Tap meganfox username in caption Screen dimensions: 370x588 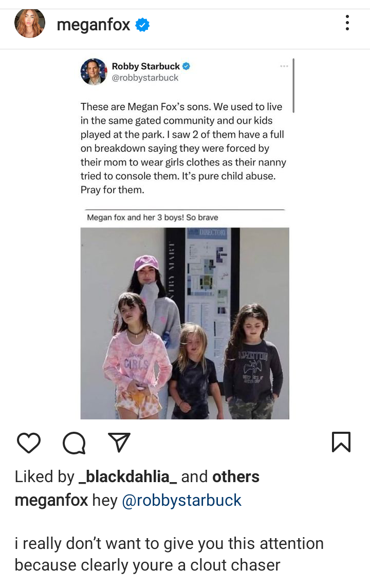tap(51, 500)
